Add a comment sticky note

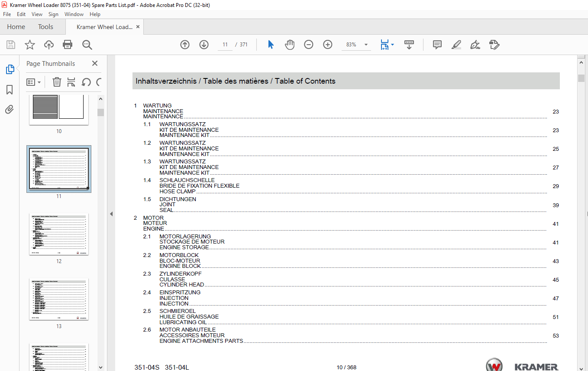[437, 45]
